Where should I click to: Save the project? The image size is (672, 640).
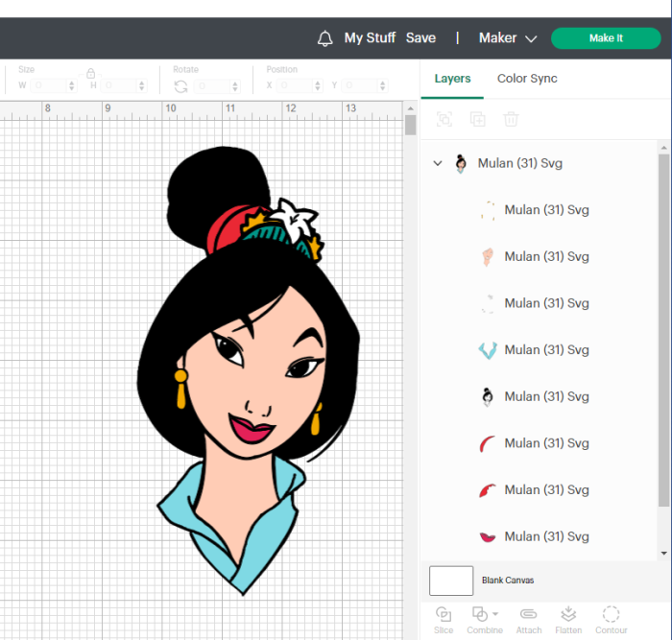420,37
